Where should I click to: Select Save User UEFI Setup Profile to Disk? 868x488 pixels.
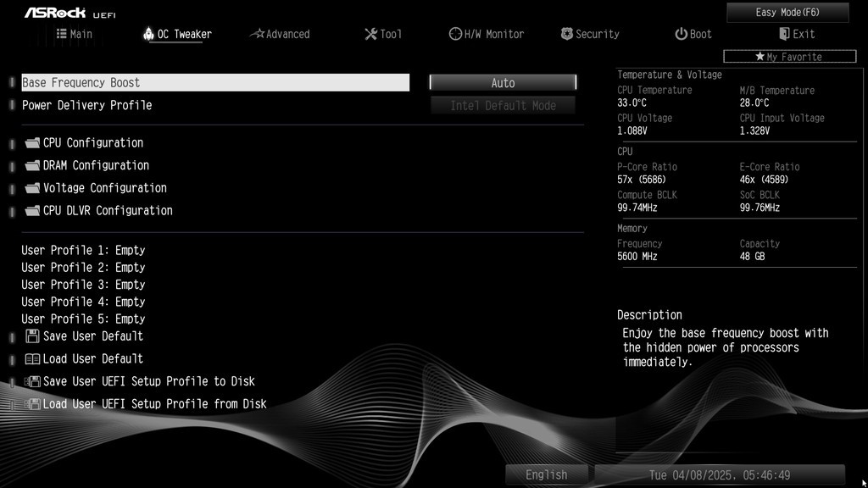tap(148, 382)
